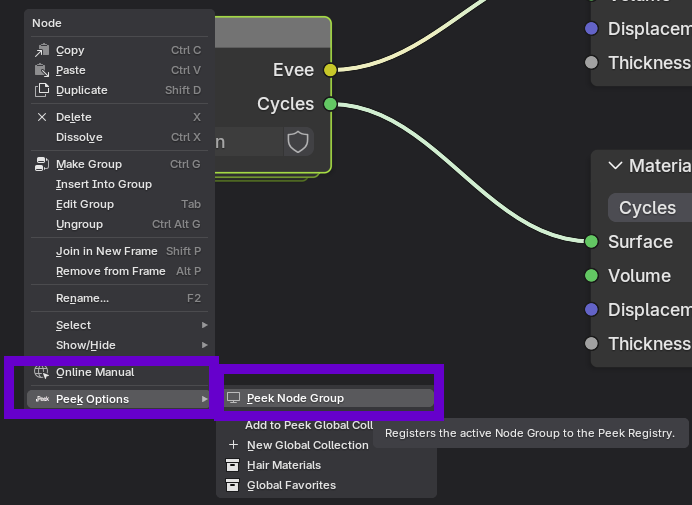Click the Copy icon in Node menu
This screenshot has width=692, height=505.
[42, 50]
